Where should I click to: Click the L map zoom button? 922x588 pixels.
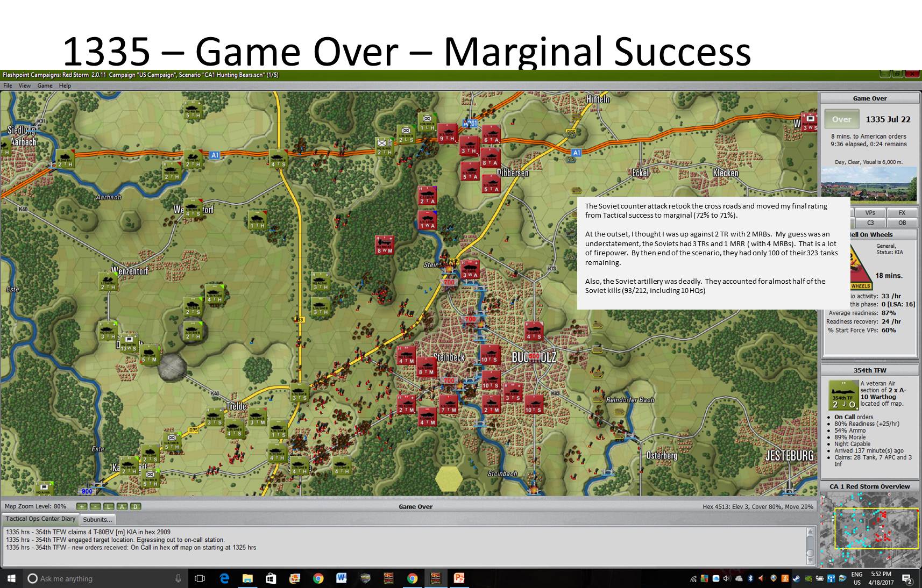coord(109,506)
